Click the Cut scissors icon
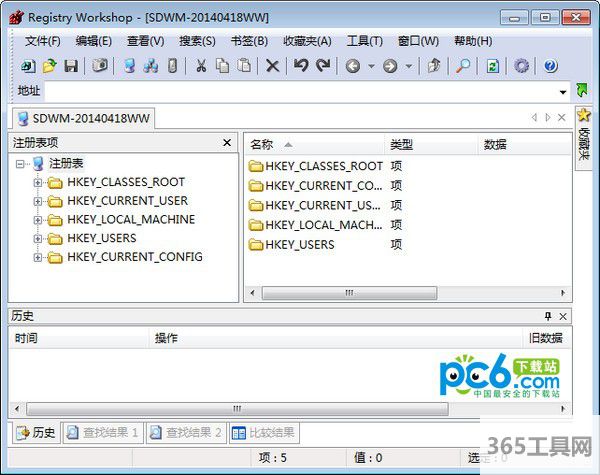600x475 pixels. [x=200, y=66]
